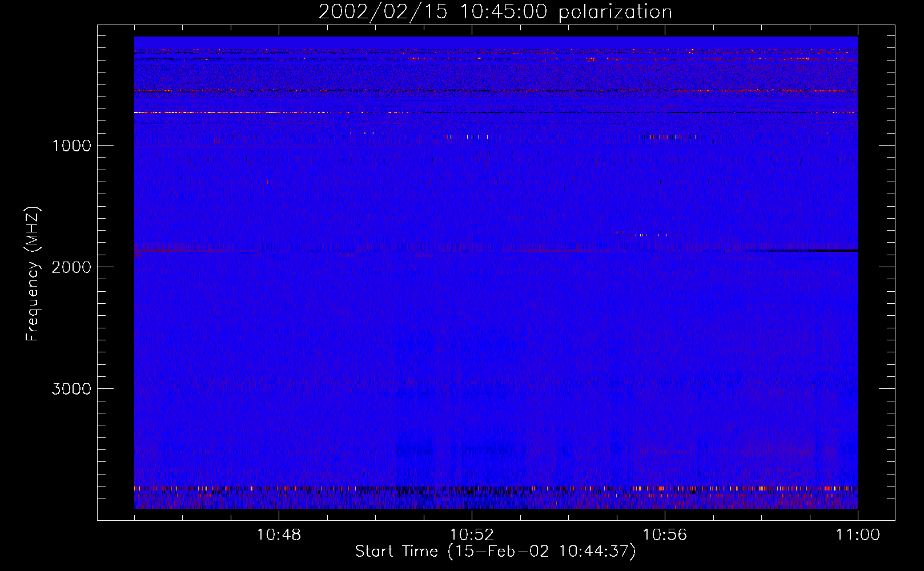Click the 'Frequency (MHZ)' axis label

[x=33, y=274]
